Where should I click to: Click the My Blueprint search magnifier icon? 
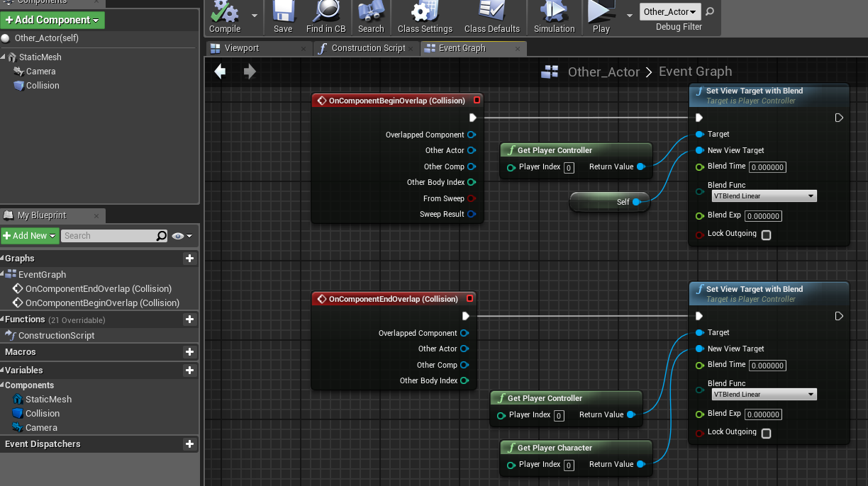tap(162, 236)
